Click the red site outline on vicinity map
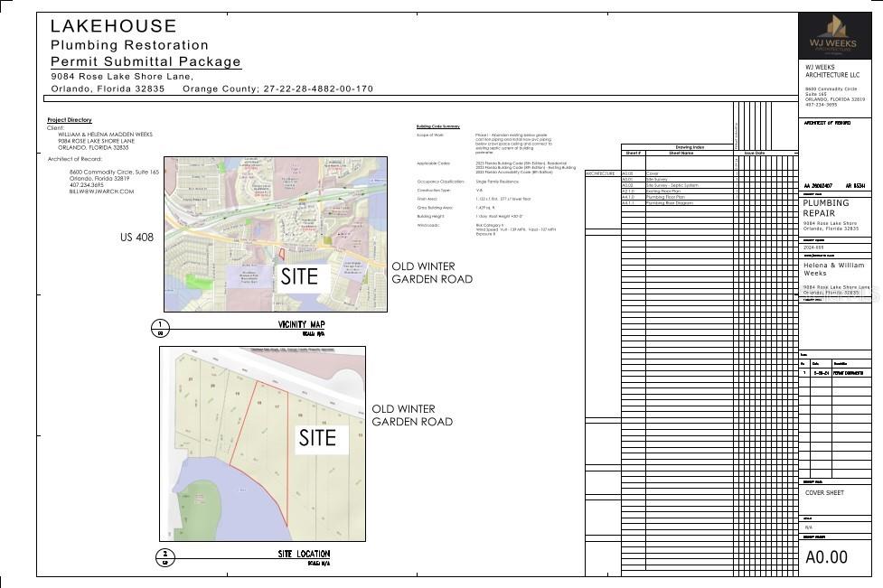 tap(280, 256)
